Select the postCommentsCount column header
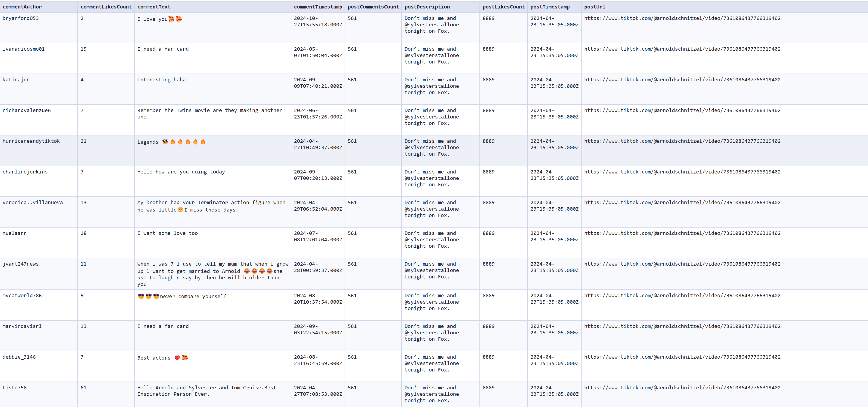This screenshot has width=868, height=407. (x=373, y=7)
